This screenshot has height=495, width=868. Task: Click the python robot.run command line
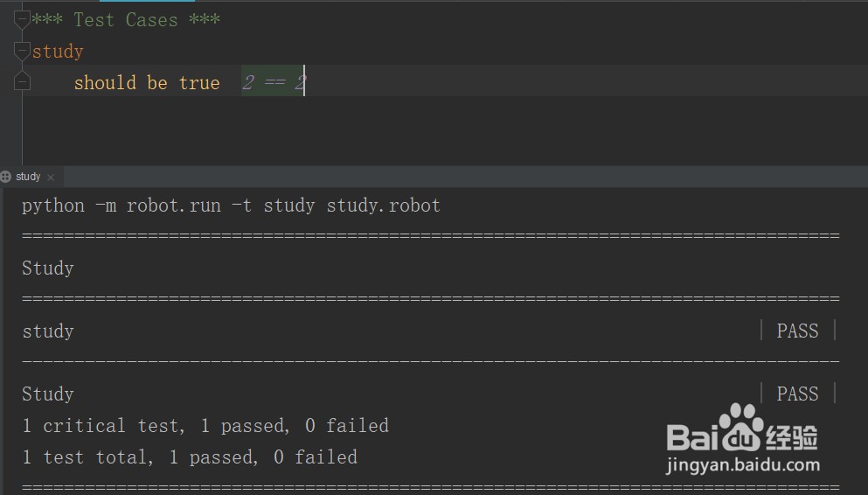click(231, 206)
